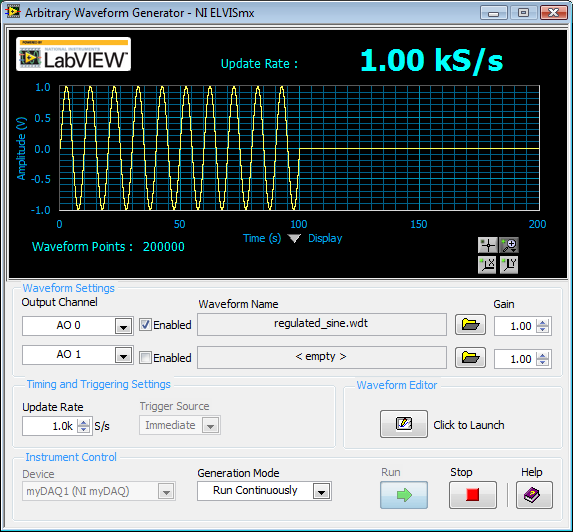
Task: Start generation with the green Run arrow
Action: (x=404, y=495)
